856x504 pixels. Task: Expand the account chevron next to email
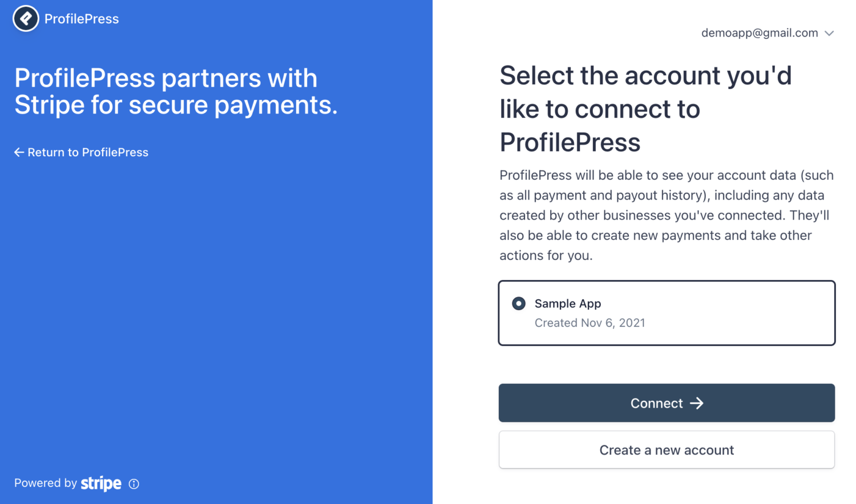(x=830, y=33)
